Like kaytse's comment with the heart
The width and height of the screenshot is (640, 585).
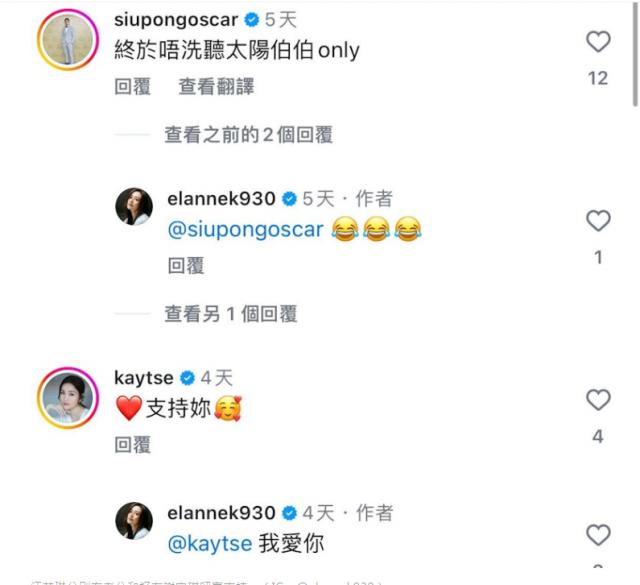[597, 400]
